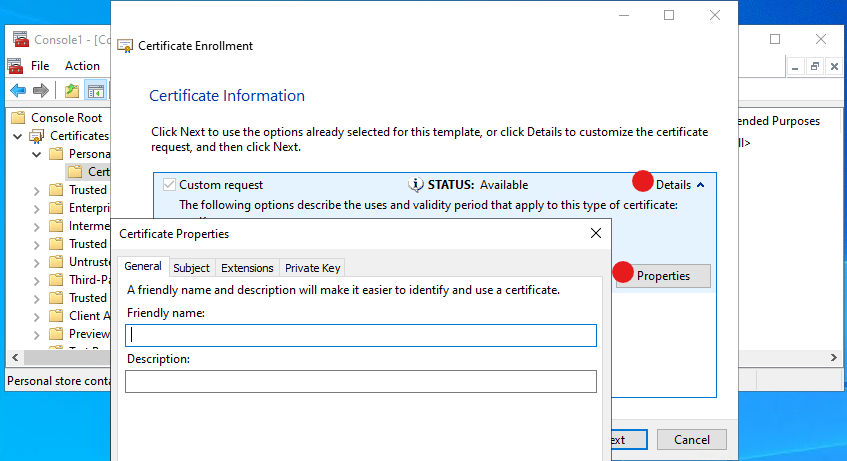The image size is (847, 461).
Task: Click the STATUS info icon
Action: point(415,185)
